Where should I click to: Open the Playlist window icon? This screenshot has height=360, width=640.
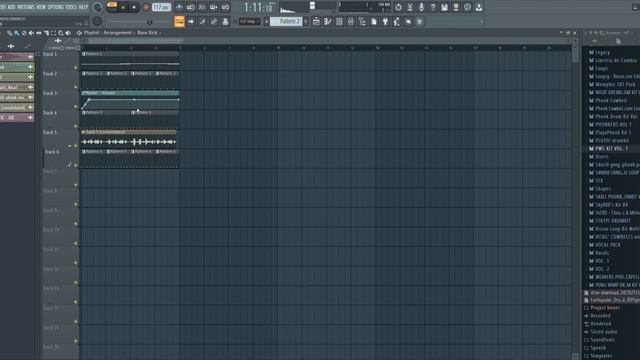click(x=316, y=22)
